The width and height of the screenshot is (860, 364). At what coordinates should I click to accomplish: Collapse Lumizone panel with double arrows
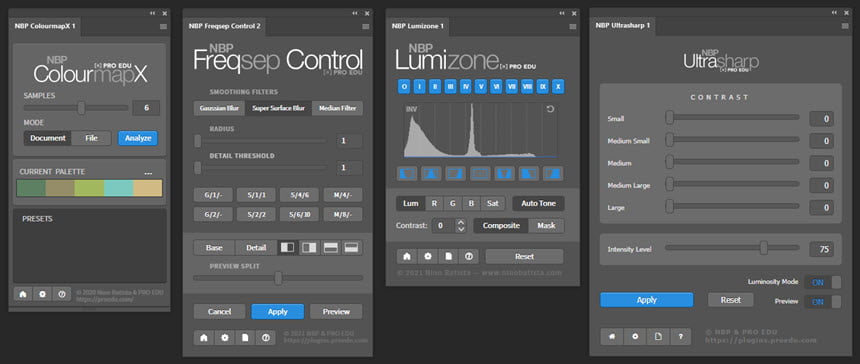(562, 13)
